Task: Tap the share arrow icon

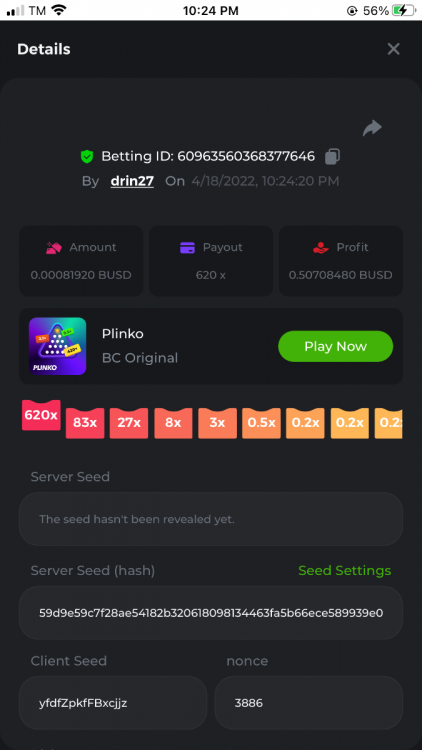Action: tap(372, 128)
